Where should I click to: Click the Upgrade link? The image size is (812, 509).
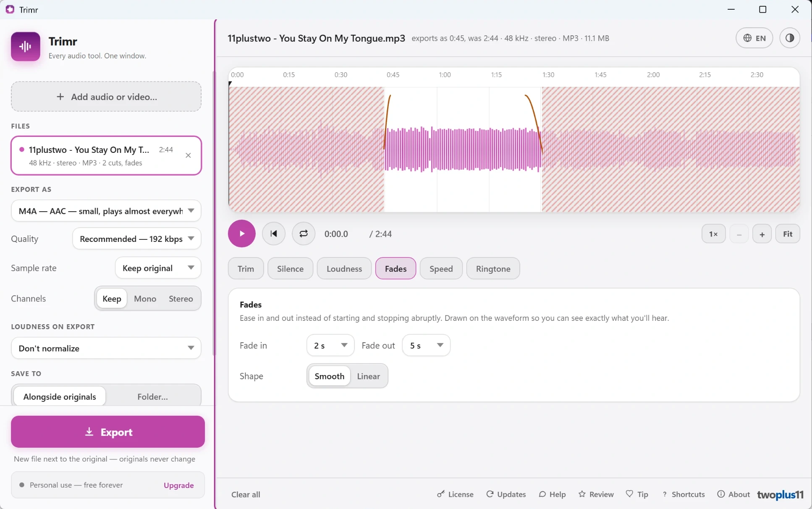pos(179,485)
